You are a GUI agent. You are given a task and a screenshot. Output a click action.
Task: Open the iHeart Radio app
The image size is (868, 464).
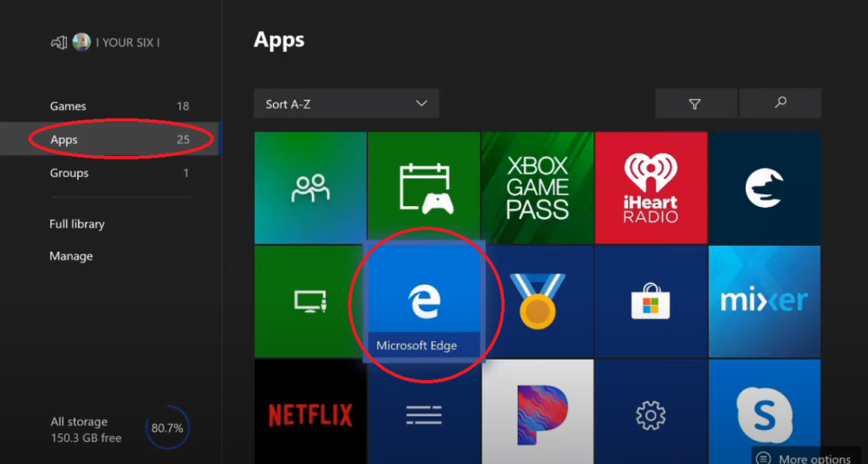[651, 187]
